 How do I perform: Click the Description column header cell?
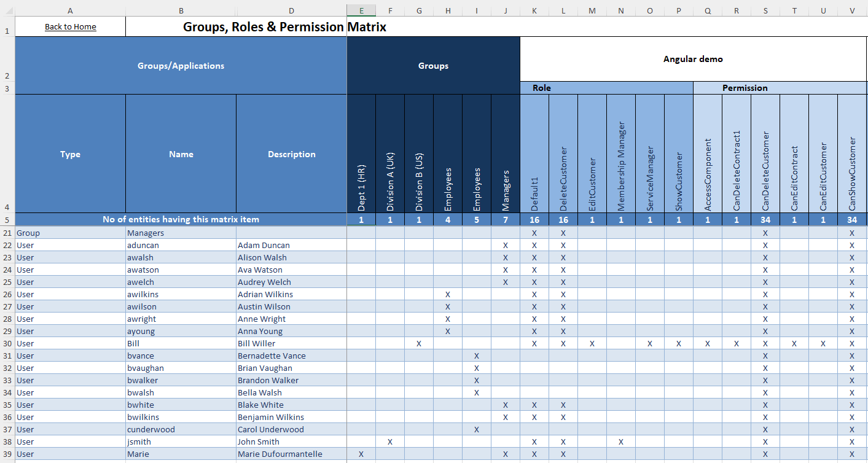tap(291, 154)
